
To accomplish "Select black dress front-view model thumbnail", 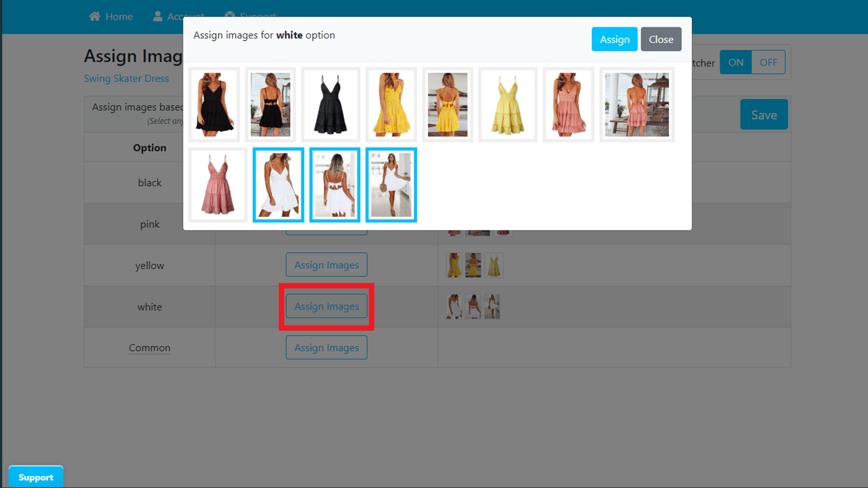I will 214,105.
